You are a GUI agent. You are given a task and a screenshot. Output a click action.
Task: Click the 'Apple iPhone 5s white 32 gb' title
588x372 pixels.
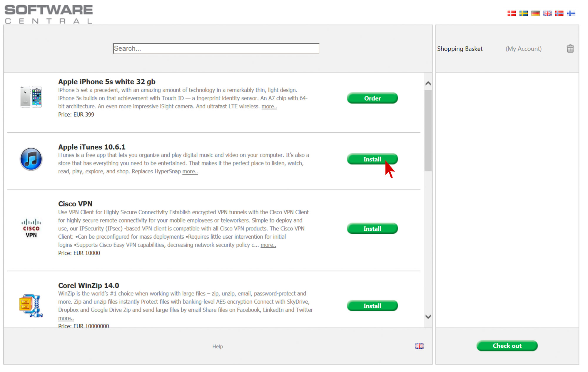(107, 82)
